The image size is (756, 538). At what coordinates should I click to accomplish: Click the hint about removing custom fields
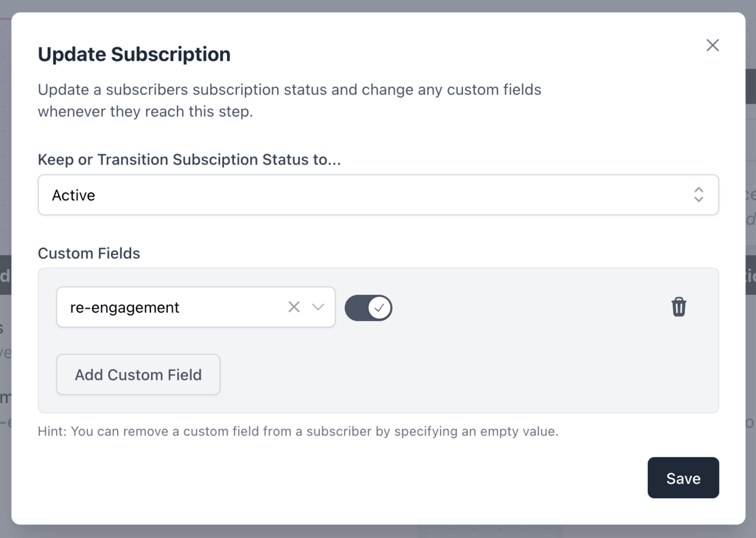298,432
